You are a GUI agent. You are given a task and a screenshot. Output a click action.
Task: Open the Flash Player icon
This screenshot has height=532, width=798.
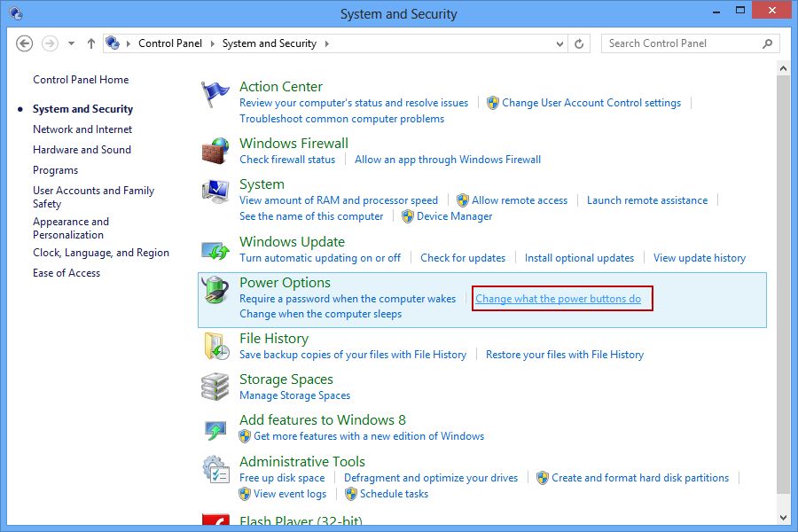coord(215,520)
